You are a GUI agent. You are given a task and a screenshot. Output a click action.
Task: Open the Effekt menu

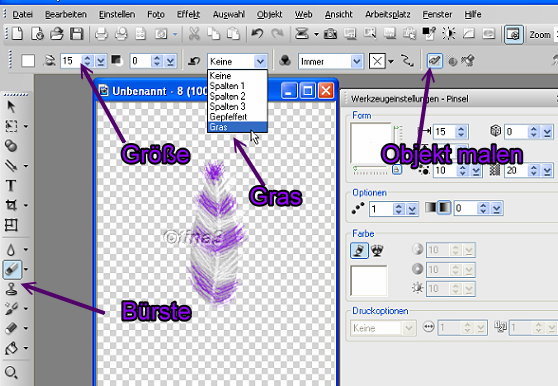pyautogui.click(x=188, y=15)
